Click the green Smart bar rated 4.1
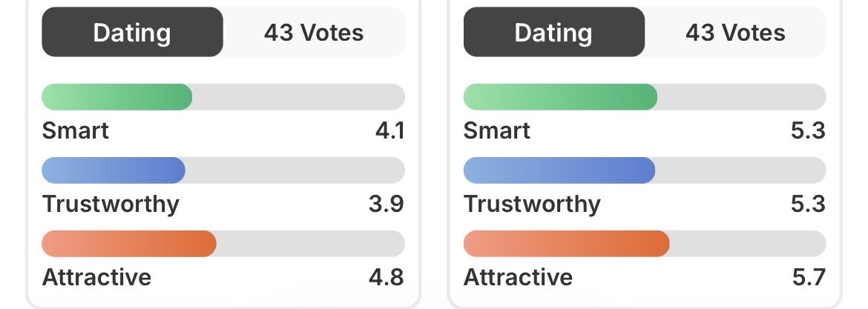The height and width of the screenshot is (309, 868). [117, 97]
